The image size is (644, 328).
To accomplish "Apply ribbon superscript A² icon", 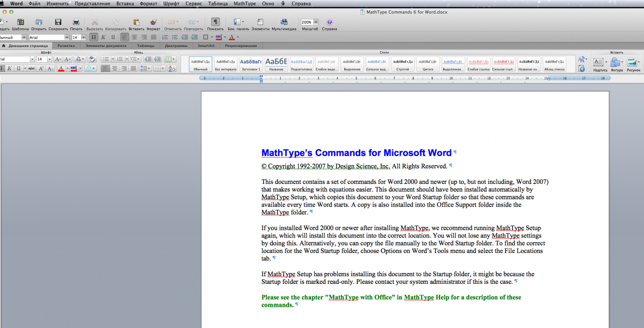I will pyautogui.click(x=41, y=69).
